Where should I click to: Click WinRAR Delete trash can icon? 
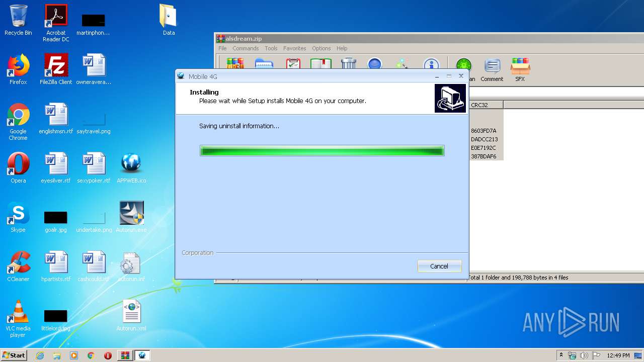[x=349, y=63]
